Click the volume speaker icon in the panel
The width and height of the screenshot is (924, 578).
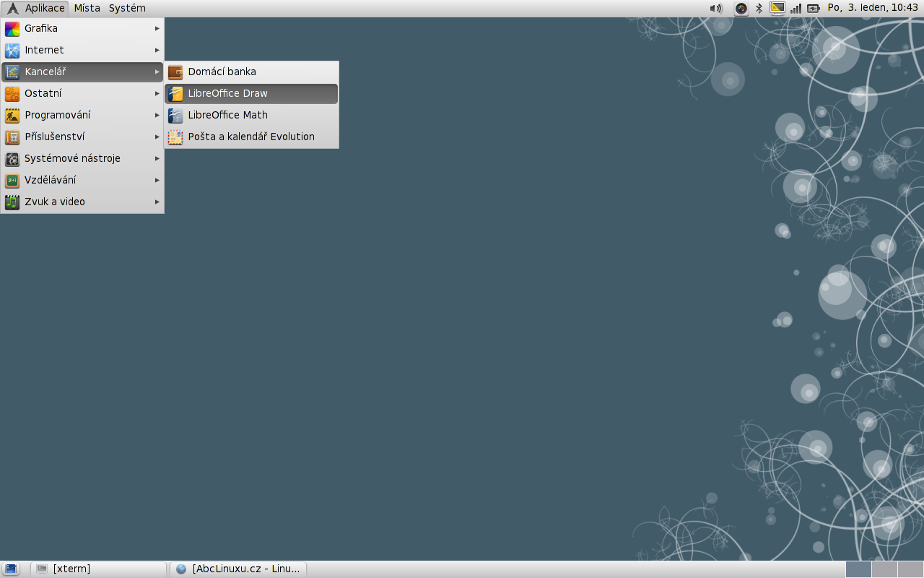[x=715, y=9]
